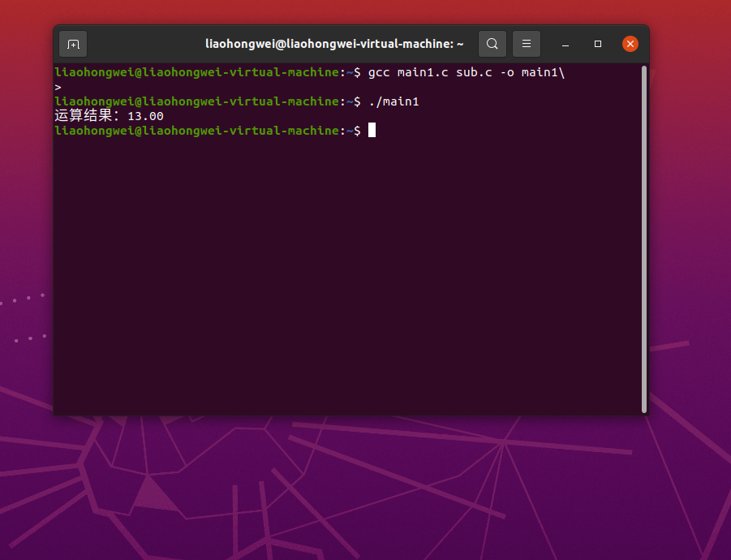731x560 pixels.
Task: Open the terminal search
Action: [492, 44]
